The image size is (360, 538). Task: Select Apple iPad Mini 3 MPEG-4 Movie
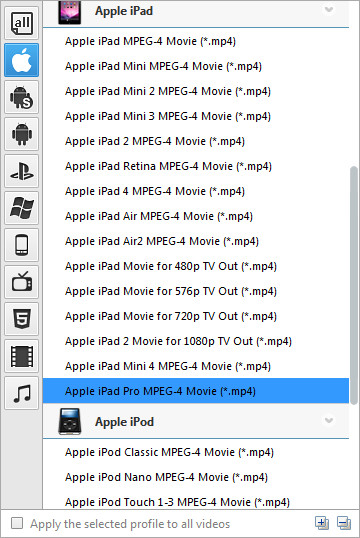click(196, 116)
